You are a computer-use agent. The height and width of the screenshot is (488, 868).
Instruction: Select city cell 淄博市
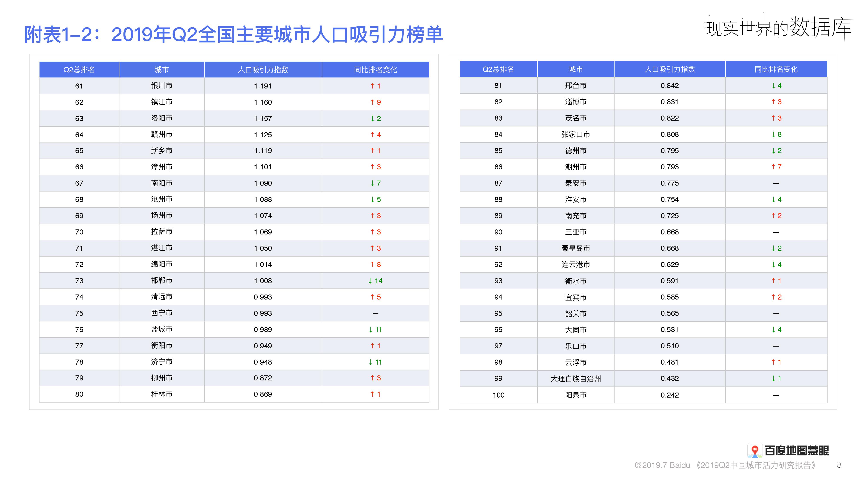575,102
